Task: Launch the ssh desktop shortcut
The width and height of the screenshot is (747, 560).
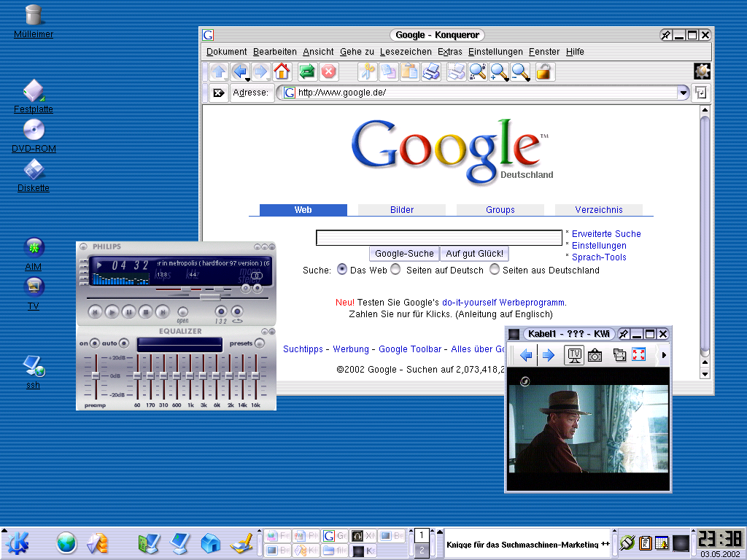Action: click(x=34, y=366)
